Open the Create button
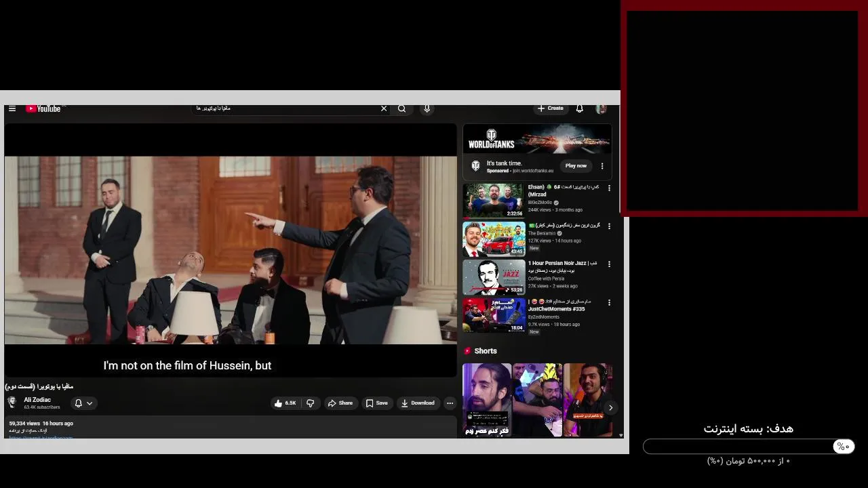 coord(551,108)
